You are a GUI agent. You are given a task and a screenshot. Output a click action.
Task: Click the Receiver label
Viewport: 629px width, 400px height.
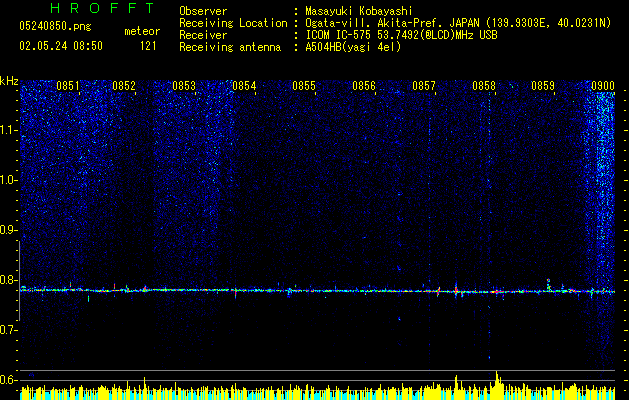(x=203, y=35)
